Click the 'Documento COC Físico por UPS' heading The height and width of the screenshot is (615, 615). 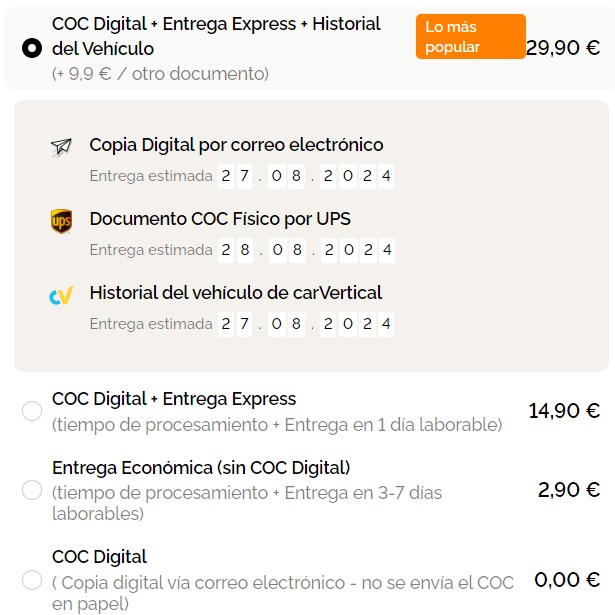(x=220, y=219)
